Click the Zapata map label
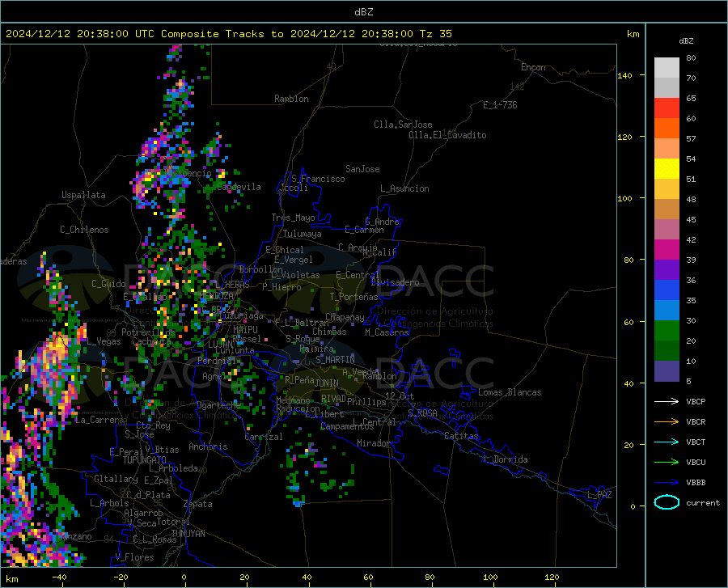This screenshot has width=728, height=588. coord(198,504)
